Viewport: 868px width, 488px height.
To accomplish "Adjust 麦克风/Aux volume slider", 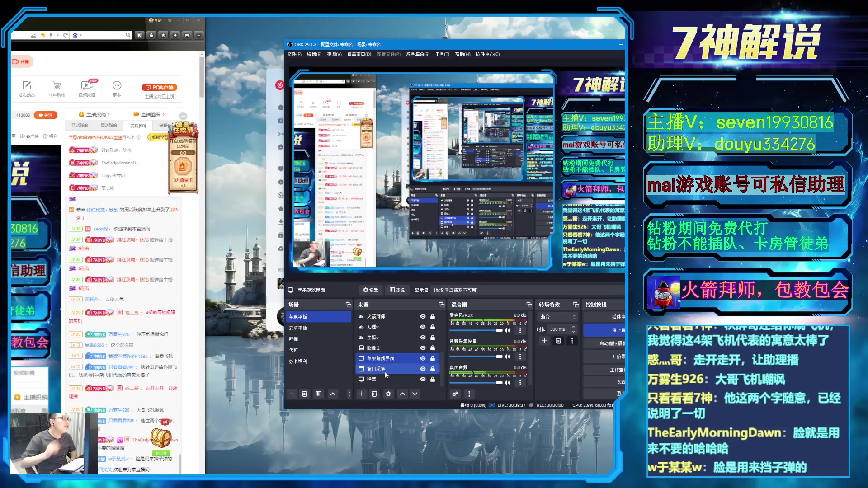I will 476,330.
